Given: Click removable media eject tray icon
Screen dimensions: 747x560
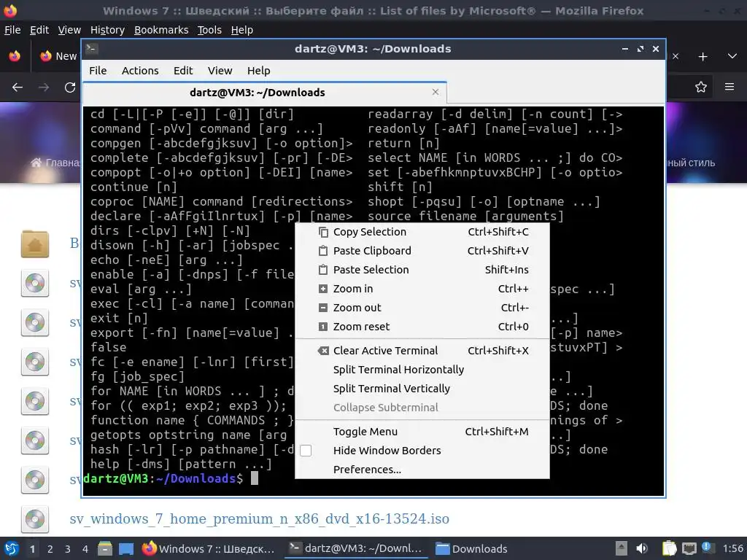Looking at the screenshot, I should click(622, 548).
